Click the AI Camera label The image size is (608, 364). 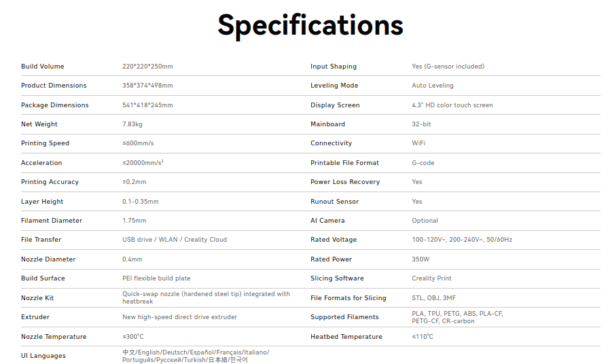pos(327,221)
